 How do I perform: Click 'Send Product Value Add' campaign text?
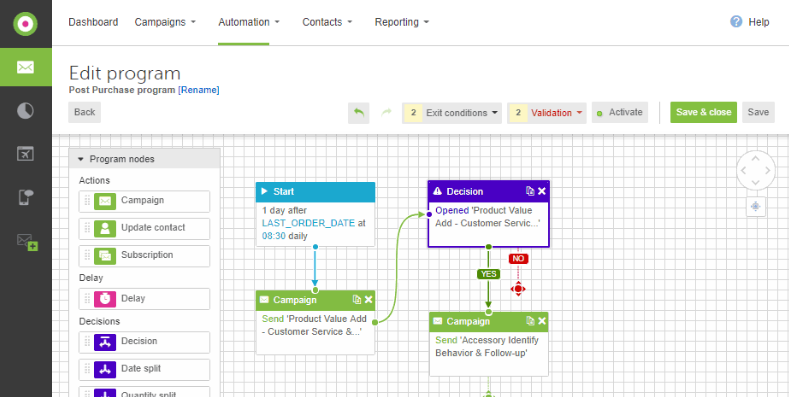[314, 325]
